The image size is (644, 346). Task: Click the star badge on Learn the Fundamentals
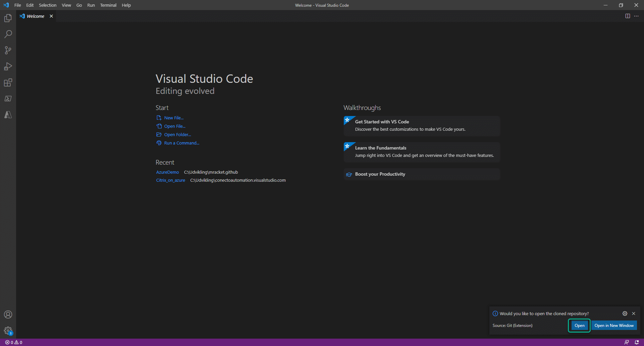tap(347, 146)
